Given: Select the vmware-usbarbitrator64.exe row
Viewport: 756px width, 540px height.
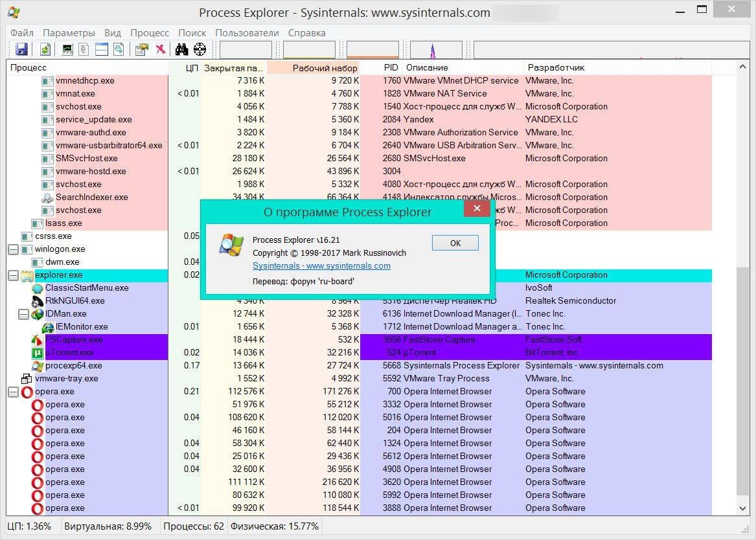Looking at the screenshot, I should coord(359,146).
